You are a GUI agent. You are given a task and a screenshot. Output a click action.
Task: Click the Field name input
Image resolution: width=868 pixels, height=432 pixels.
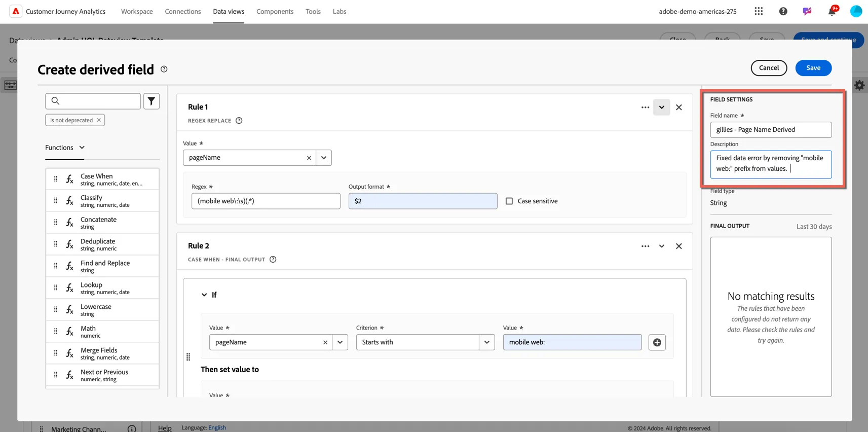(x=771, y=130)
